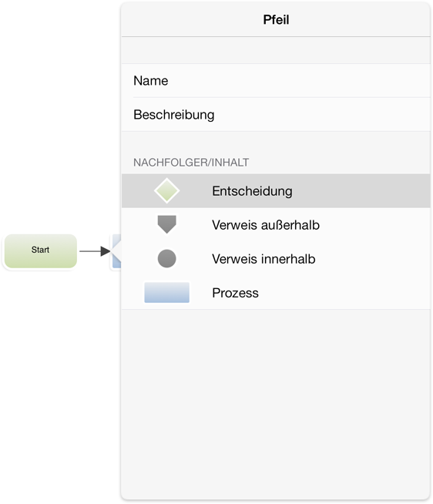Click the empty area below Prozess
Image resolution: width=433 pixels, height=504 pixels.
pyautogui.click(x=276, y=403)
